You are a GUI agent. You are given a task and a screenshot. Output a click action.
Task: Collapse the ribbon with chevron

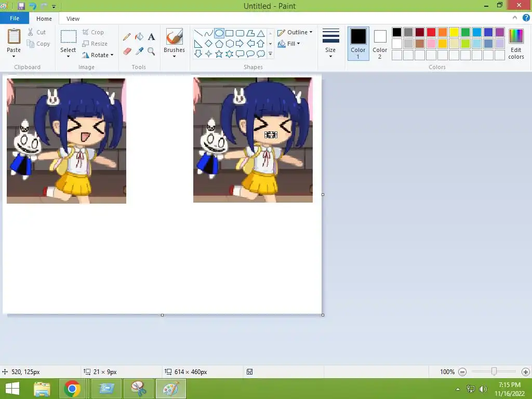tap(515, 18)
